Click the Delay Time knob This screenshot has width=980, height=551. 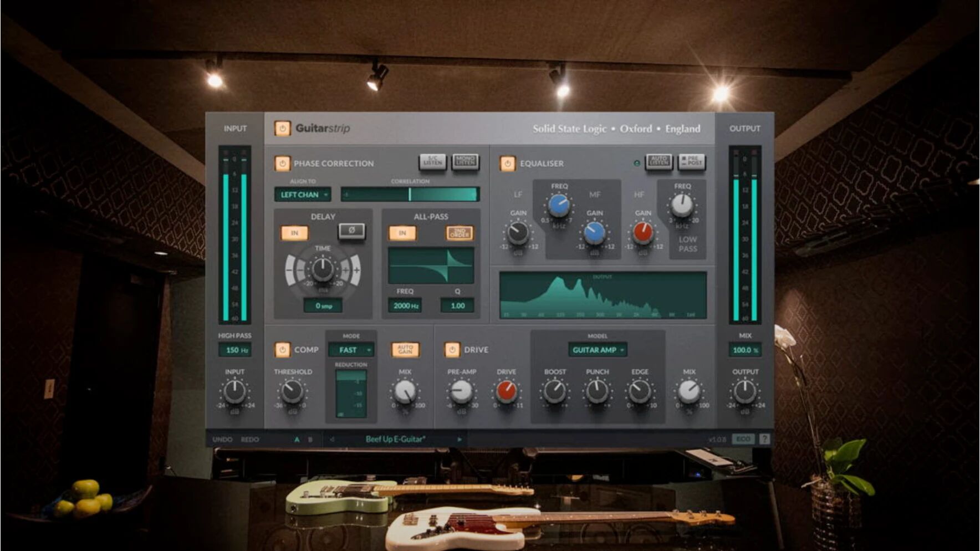[323, 270]
